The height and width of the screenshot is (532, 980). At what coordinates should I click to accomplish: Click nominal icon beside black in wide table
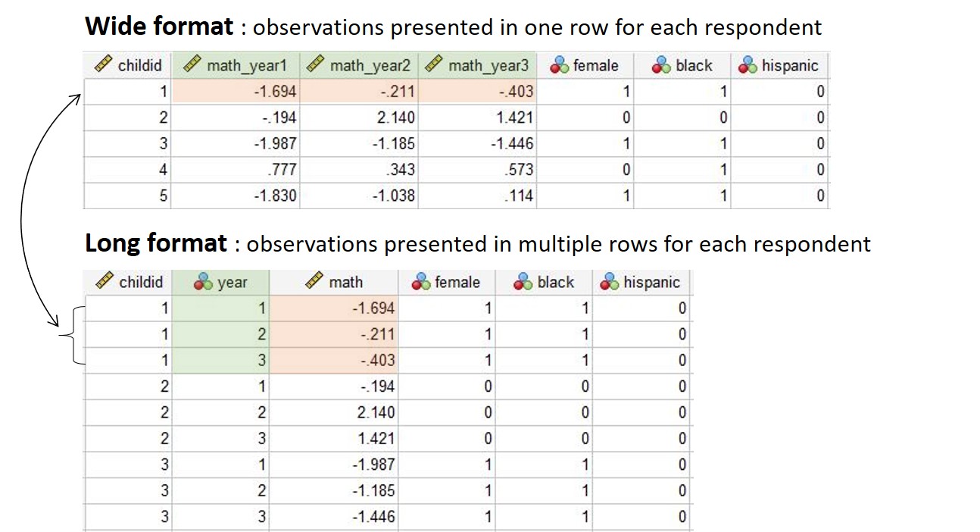662,66
